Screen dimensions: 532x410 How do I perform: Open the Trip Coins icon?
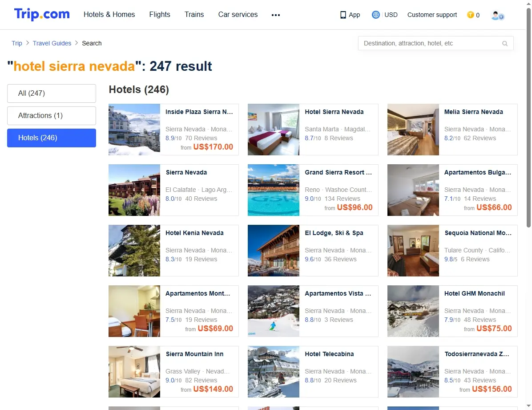pos(470,15)
